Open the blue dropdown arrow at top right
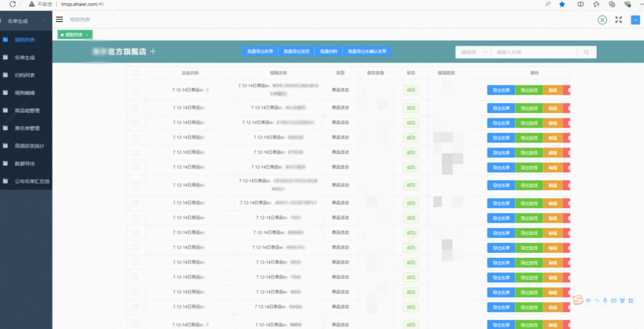644x329 pixels. point(635,20)
